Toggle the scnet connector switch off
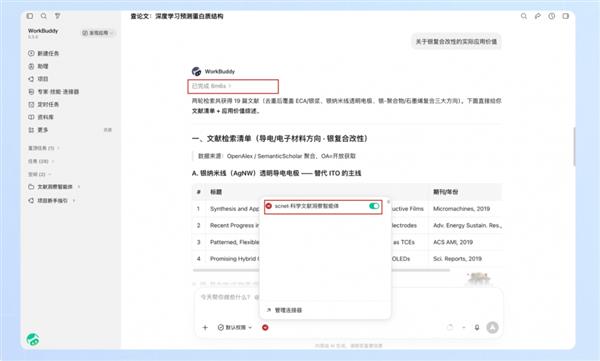 tap(374, 206)
